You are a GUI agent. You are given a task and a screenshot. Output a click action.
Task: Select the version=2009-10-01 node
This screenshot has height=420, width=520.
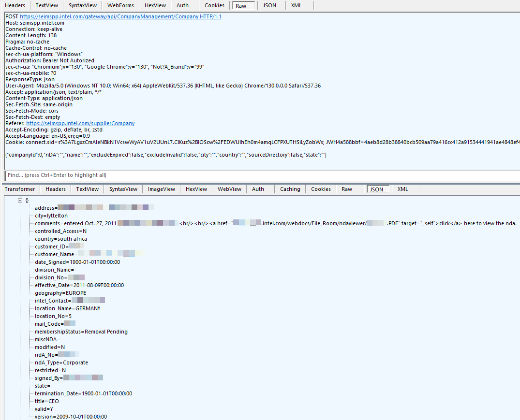coord(71,417)
